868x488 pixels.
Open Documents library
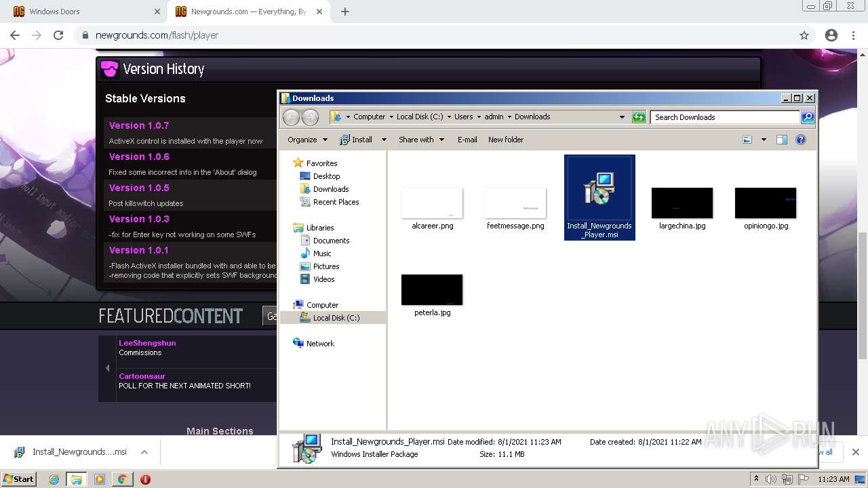(x=331, y=241)
